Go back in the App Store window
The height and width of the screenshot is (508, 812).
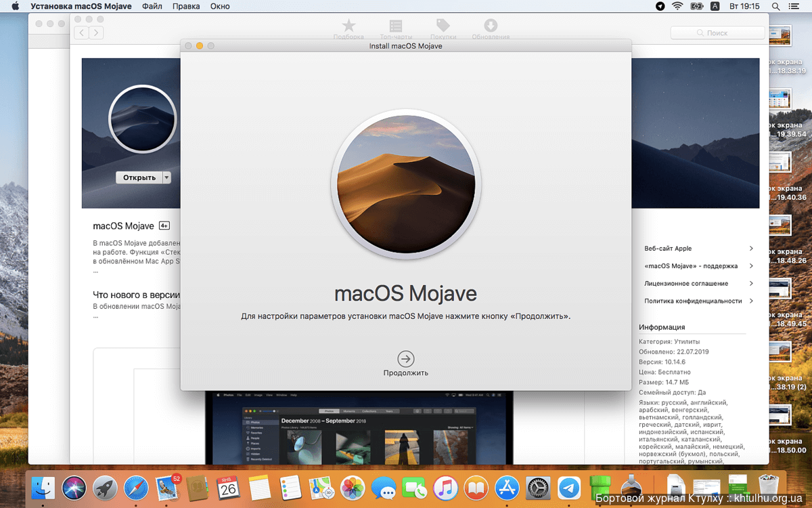click(x=83, y=33)
